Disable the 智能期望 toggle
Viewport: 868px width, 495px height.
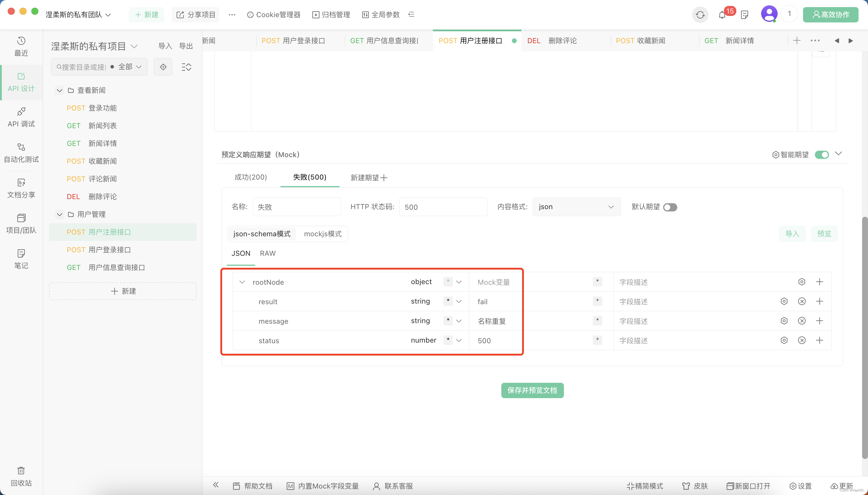click(x=822, y=155)
